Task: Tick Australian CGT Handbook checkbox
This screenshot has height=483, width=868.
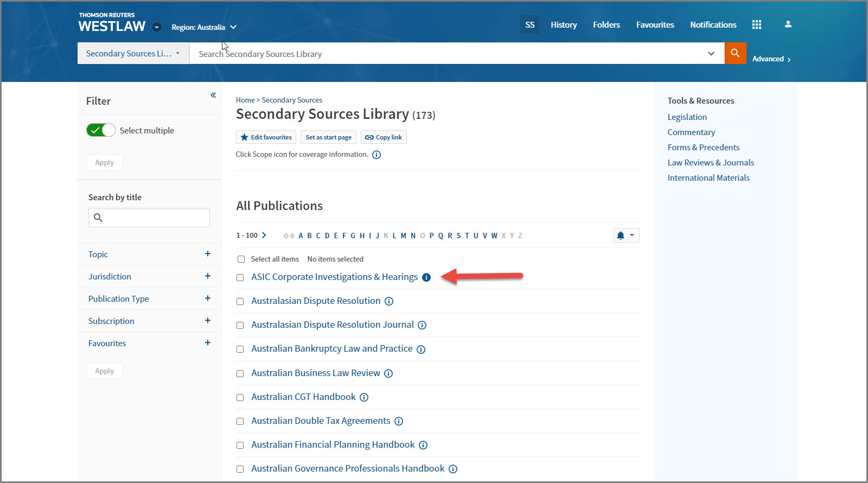Action: pos(240,398)
